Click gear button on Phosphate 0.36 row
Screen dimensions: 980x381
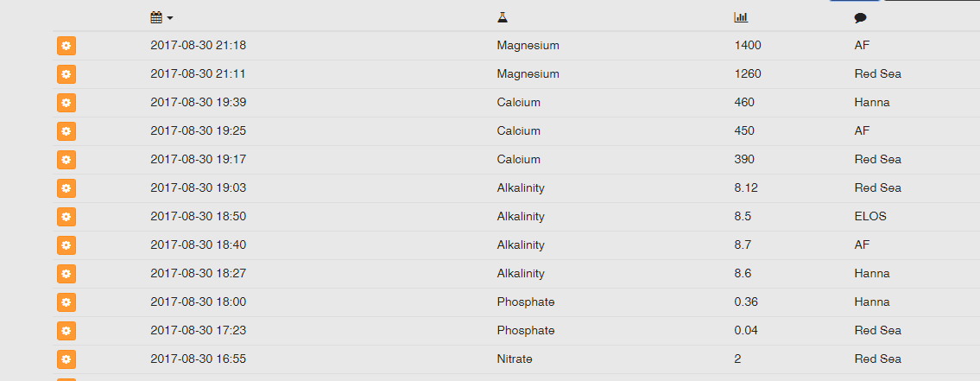(x=66, y=302)
